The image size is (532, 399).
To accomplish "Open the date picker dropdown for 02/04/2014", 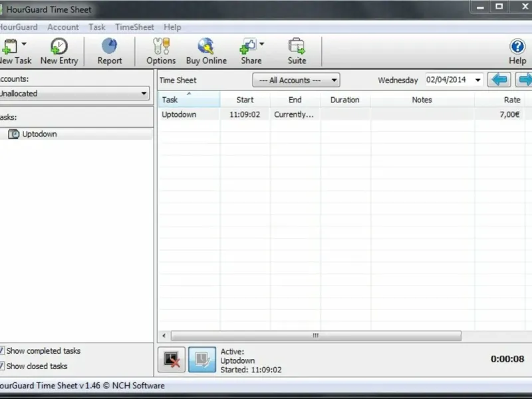I will click(x=477, y=80).
